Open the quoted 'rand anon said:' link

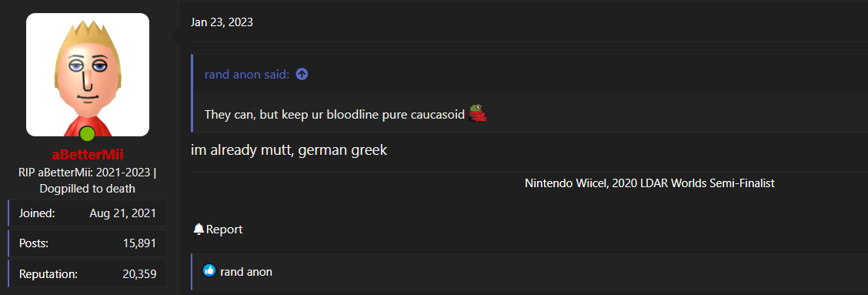pos(247,74)
